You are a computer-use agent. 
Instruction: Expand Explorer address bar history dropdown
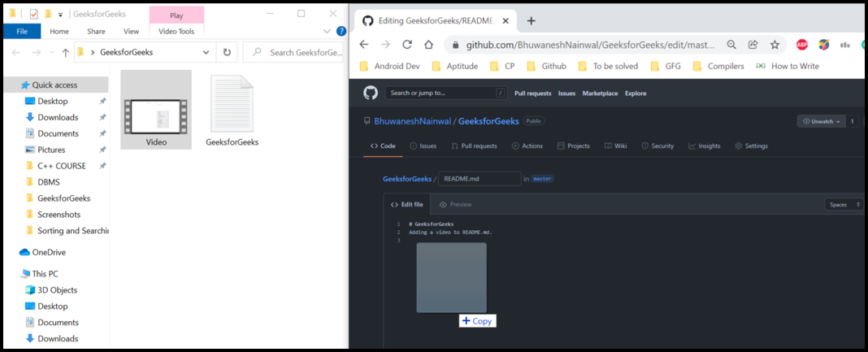[206, 53]
